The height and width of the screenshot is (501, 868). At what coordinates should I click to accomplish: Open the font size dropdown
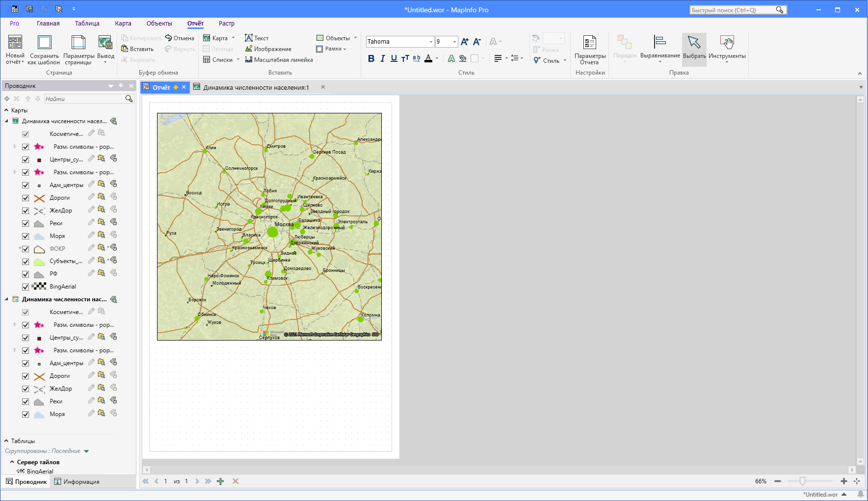[454, 42]
